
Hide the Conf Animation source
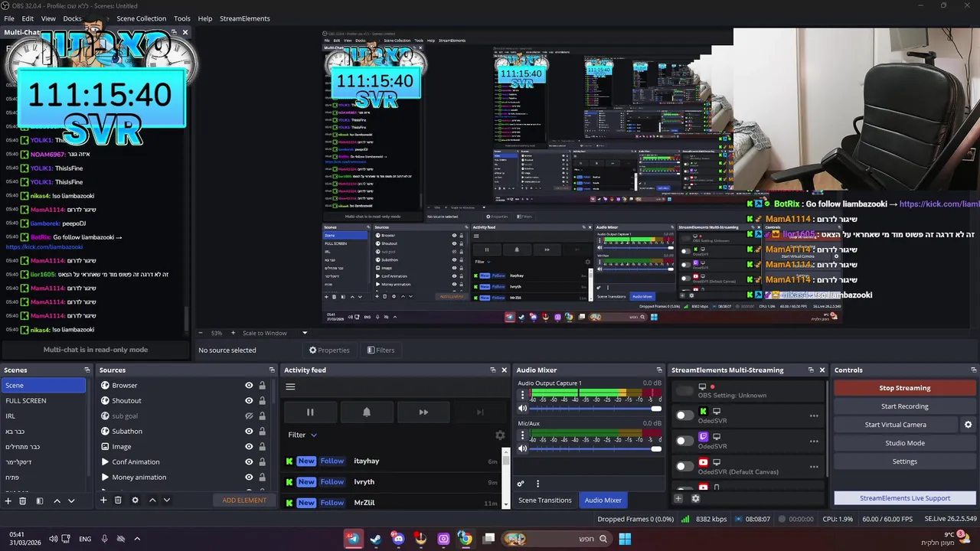[249, 462]
